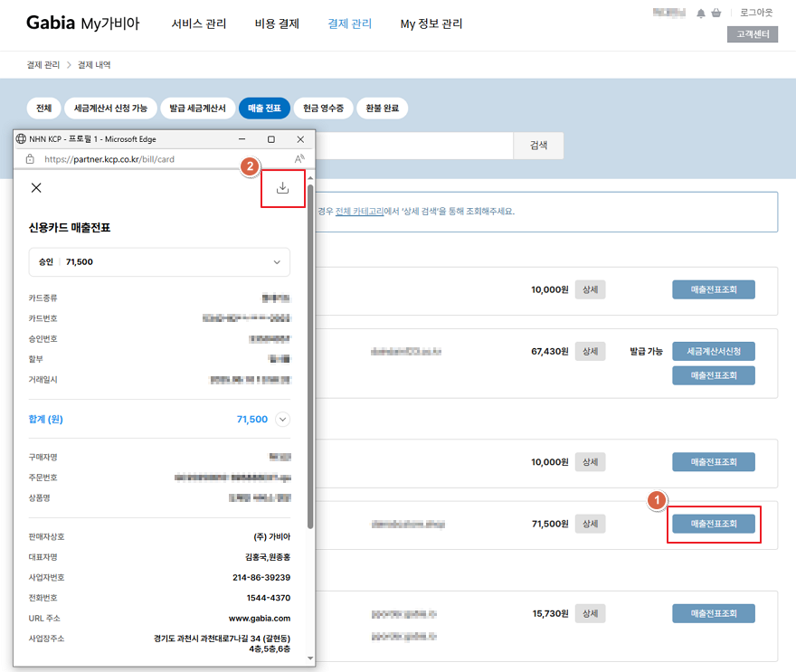Close the sales slip panel with X

[36, 188]
